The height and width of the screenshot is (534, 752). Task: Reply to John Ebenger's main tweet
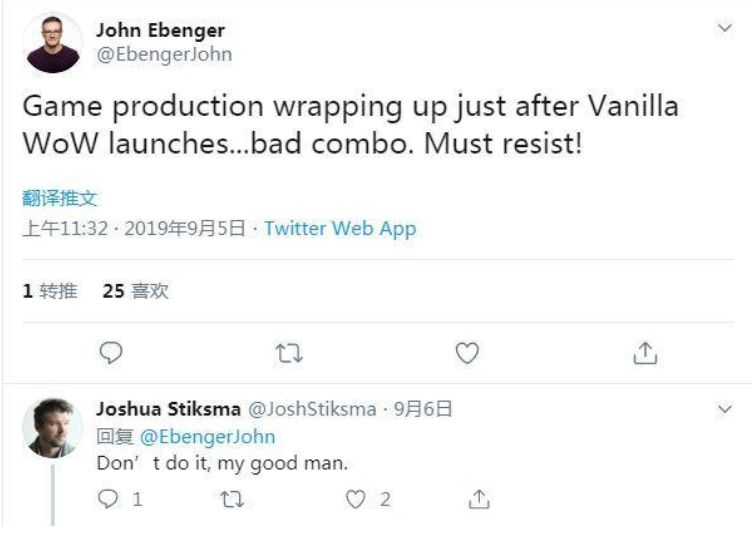[x=112, y=352]
